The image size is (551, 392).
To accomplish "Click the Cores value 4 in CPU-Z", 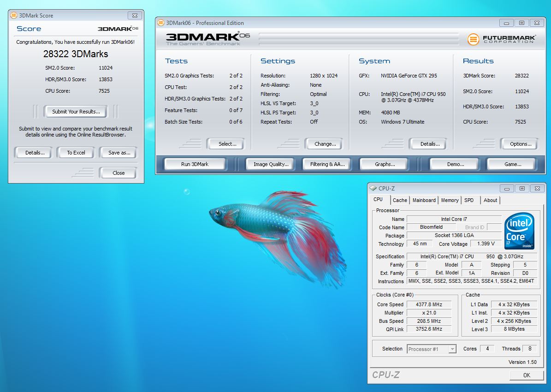I will pyautogui.click(x=487, y=349).
